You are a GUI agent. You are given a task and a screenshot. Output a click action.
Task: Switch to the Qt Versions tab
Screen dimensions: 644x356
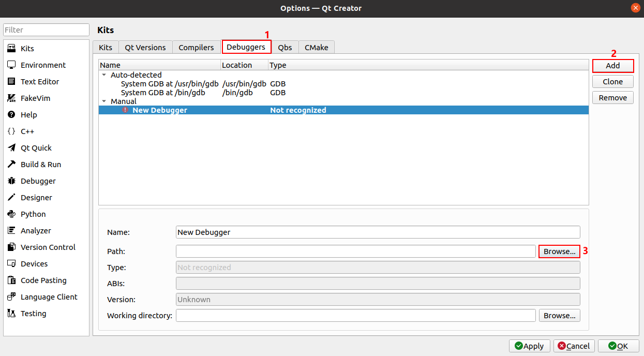tap(145, 47)
